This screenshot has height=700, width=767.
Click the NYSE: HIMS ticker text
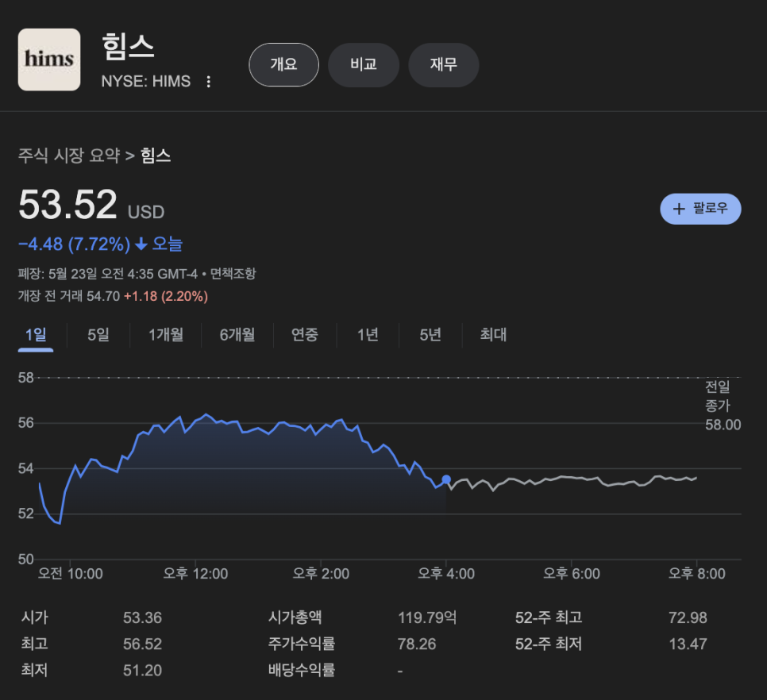(146, 81)
